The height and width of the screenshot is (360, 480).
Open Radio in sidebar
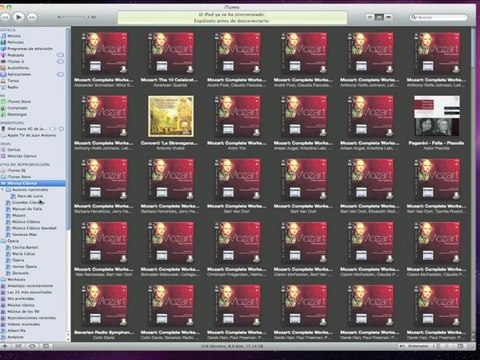[13, 87]
